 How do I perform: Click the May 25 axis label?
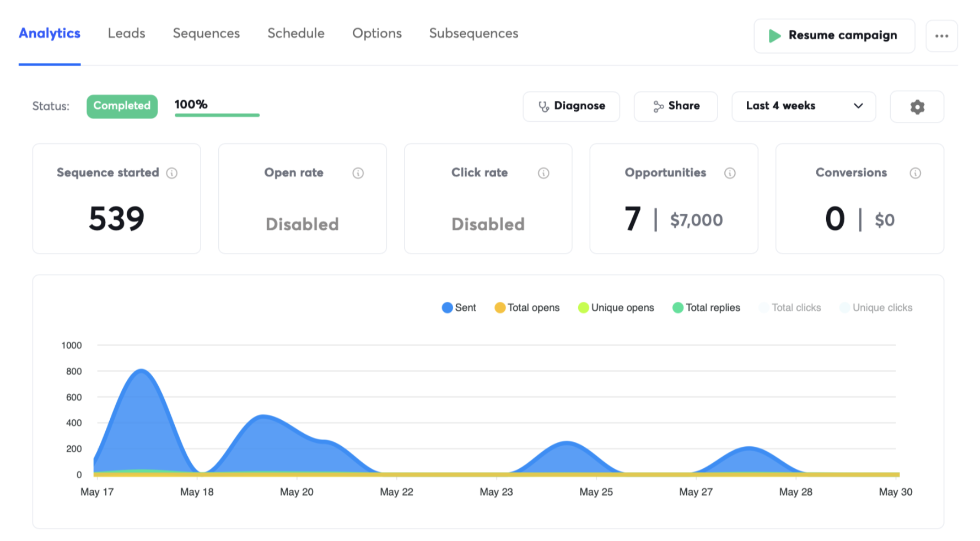596,492
